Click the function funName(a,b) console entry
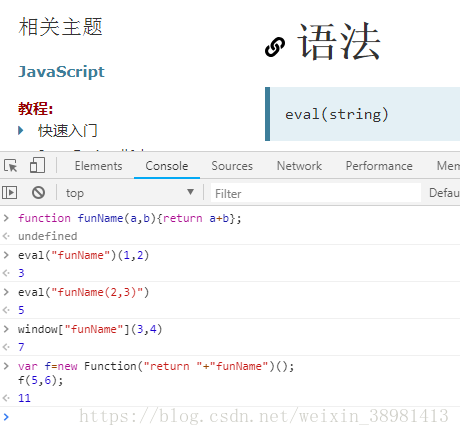The image size is (460, 436). pyautogui.click(x=130, y=218)
